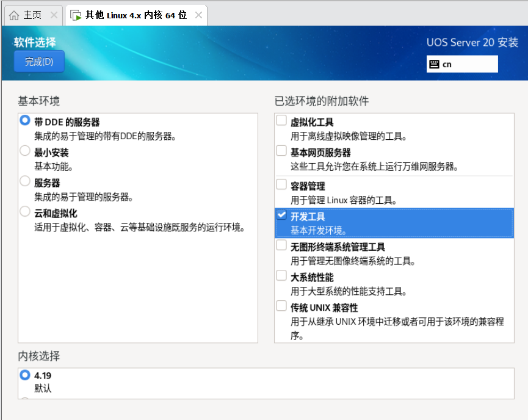
Task: Switch to 其他 Linux 4.x 内核 64 位 tab
Action: pos(136,15)
